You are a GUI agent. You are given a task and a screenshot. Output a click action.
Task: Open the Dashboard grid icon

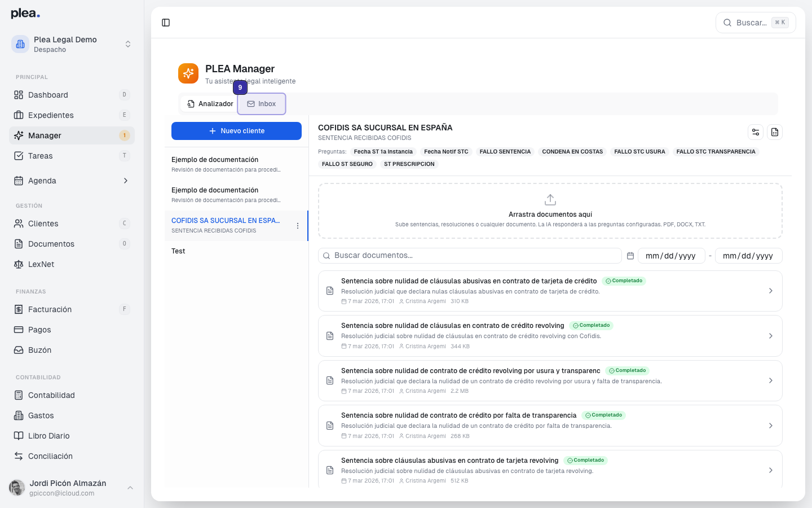click(19, 95)
